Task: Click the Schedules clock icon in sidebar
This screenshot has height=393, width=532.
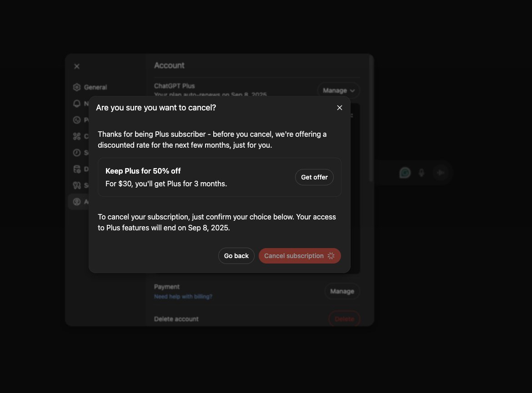Action: pyautogui.click(x=77, y=153)
